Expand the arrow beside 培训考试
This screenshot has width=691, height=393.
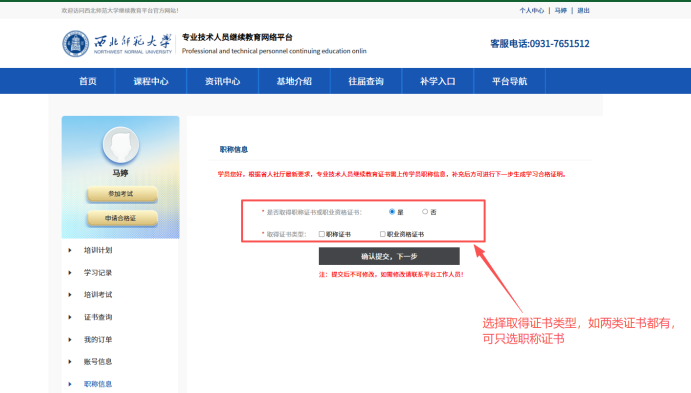pyautogui.click(x=70, y=295)
